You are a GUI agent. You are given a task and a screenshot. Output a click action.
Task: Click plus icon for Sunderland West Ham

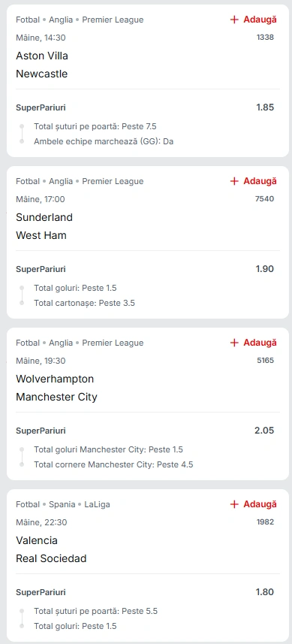click(x=234, y=181)
